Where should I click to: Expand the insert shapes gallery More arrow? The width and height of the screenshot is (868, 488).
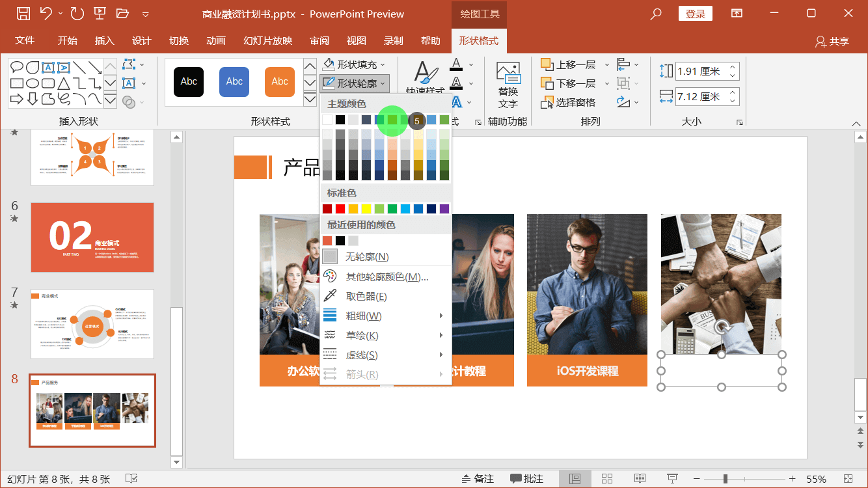pyautogui.click(x=110, y=100)
